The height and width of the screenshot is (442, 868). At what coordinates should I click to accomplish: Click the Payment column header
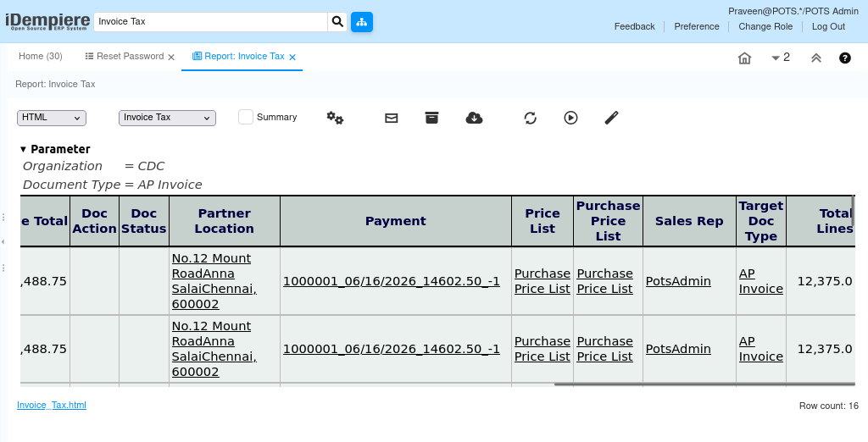396,221
